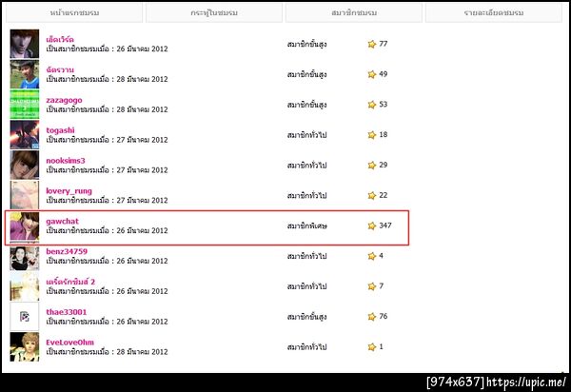
Task: Open thae33001's broken image placeholder avatar
Action: tap(25, 317)
